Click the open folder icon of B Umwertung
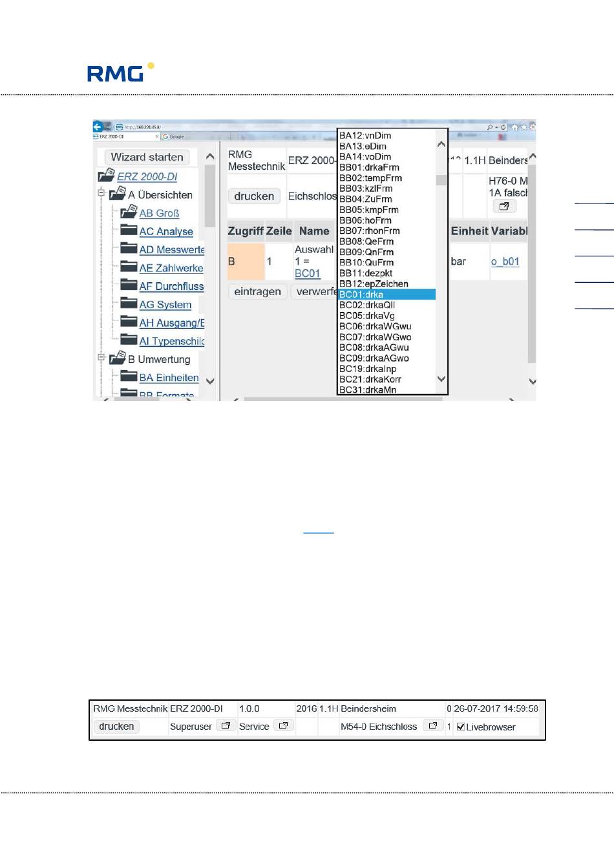 pos(117,358)
